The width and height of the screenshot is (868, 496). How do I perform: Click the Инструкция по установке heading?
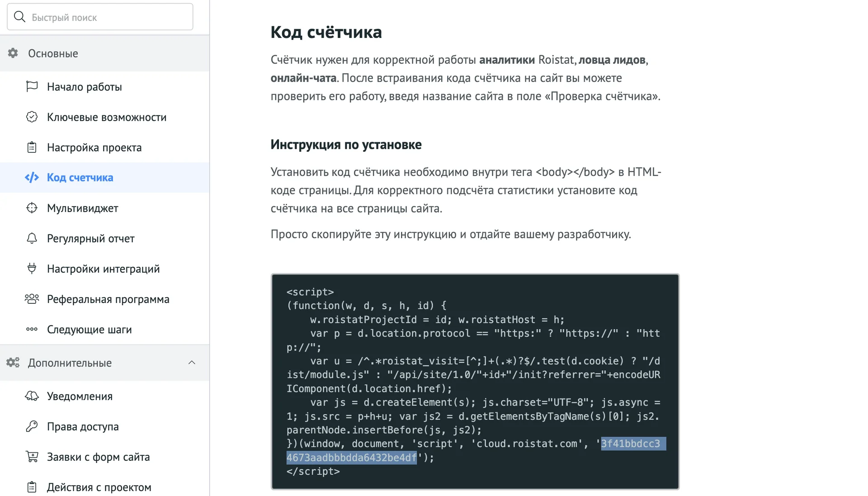[346, 144]
